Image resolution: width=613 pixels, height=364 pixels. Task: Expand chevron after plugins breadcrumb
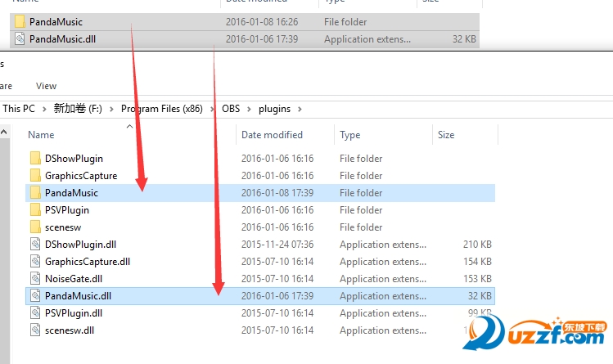point(300,109)
